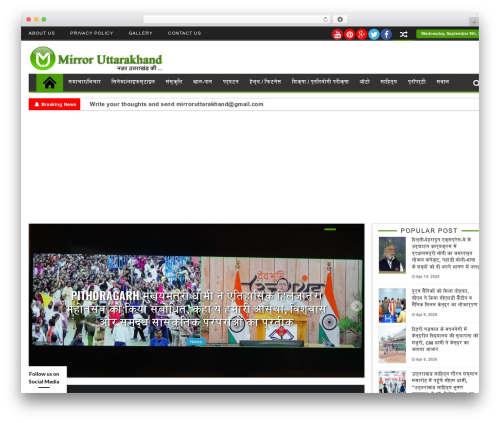Screen dimensions: 500x423
Task: Open the फोटो navigation menu
Action: click(364, 82)
